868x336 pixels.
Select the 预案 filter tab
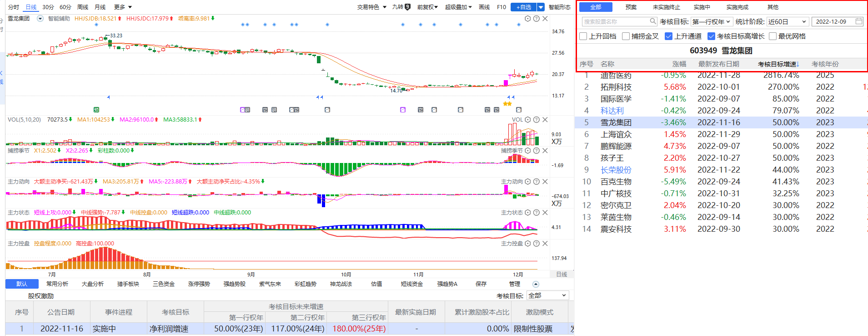[x=631, y=7]
